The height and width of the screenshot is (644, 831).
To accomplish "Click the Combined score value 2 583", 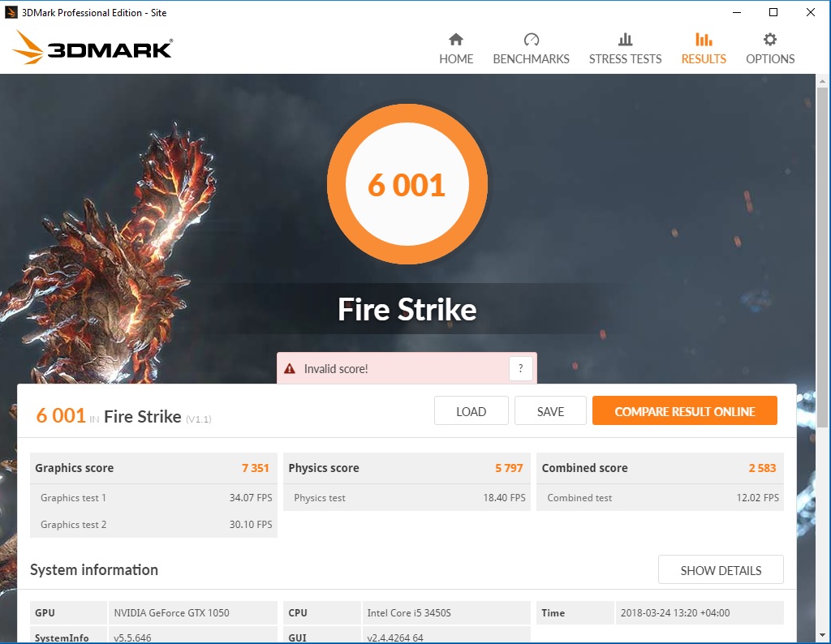I will pyautogui.click(x=762, y=468).
